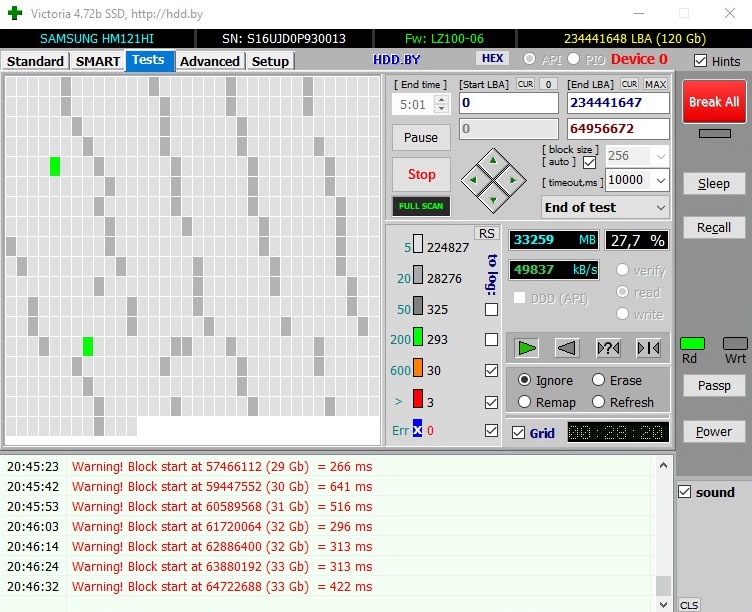
Task: Click the green play scan button
Action: pyautogui.click(x=526, y=348)
